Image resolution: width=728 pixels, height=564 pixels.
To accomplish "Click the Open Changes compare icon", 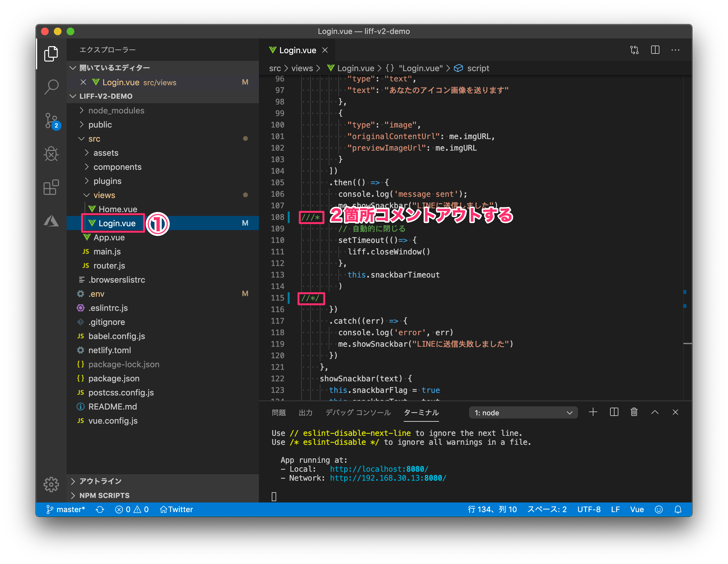I will 634,50.
